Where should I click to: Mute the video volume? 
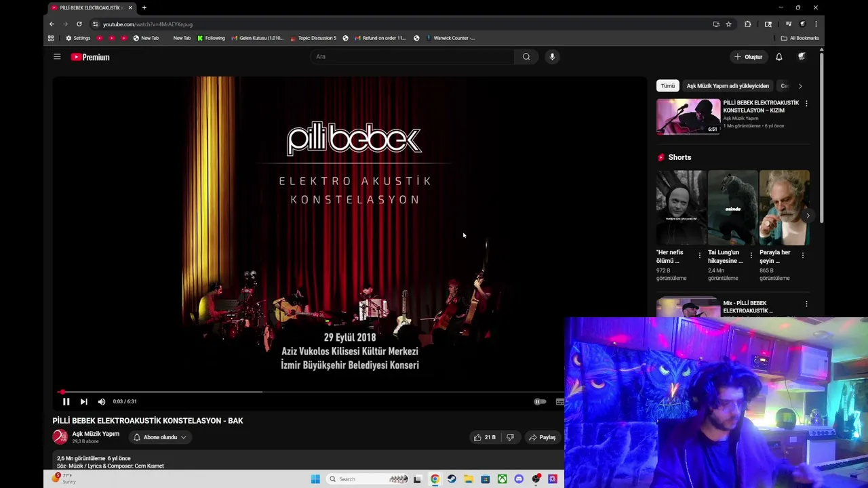pos(102,401)
